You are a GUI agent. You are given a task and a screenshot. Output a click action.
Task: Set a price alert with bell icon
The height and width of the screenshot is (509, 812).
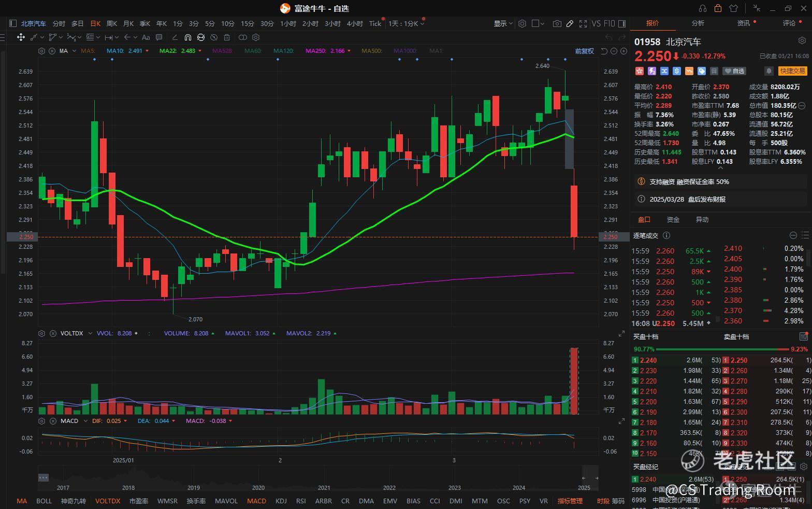[769, 71]
